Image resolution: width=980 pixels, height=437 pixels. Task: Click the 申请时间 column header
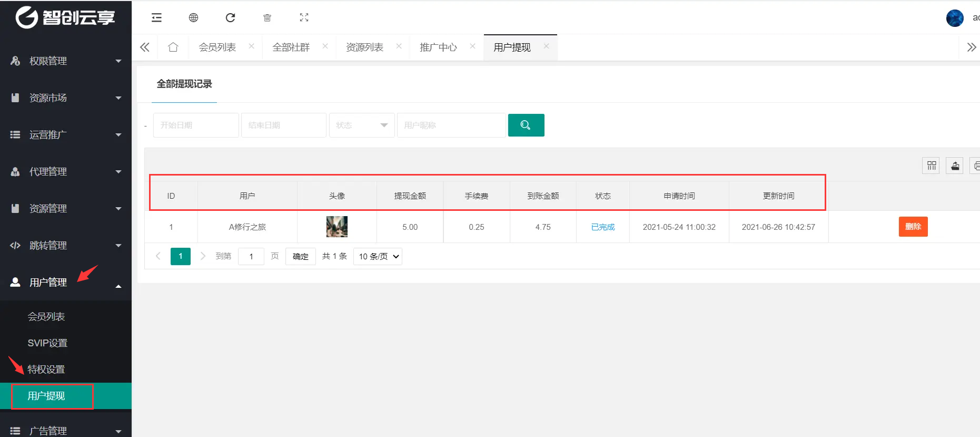point(679,196)
